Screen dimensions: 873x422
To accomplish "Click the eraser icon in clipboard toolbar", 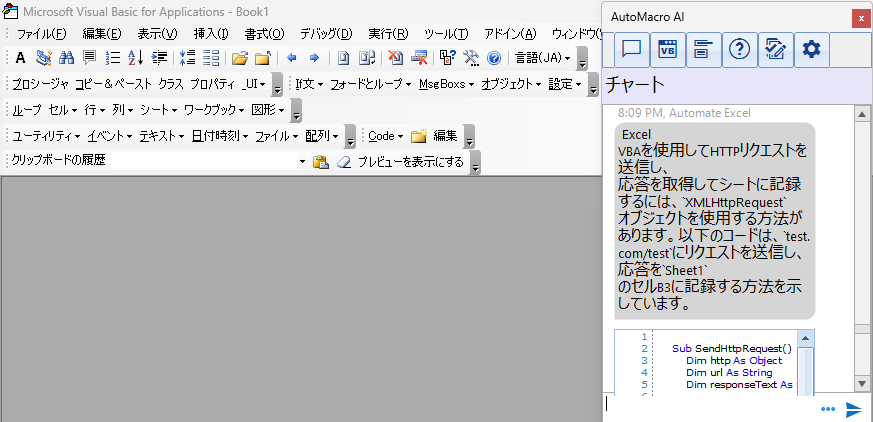I will tap(344, 162).
